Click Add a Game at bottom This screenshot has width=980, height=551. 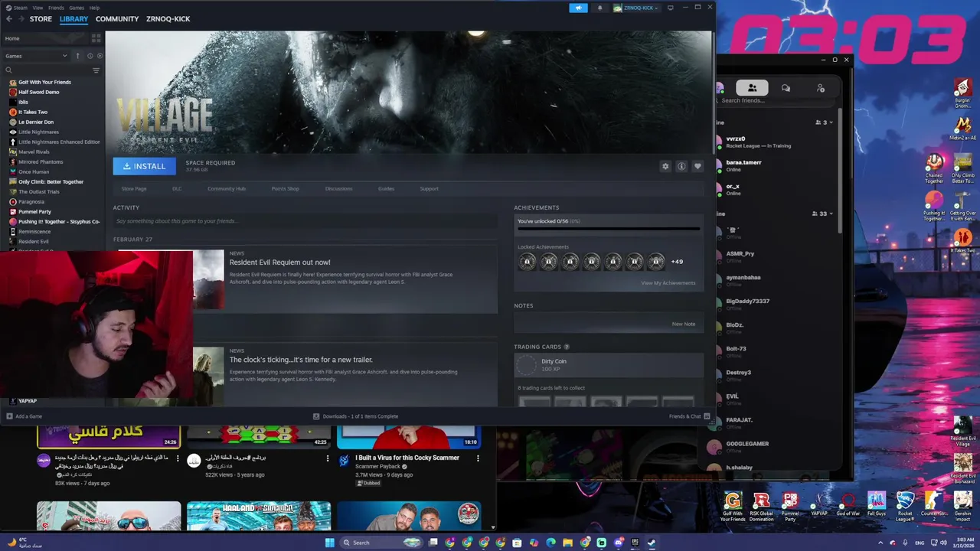click(x=24, y=416)
